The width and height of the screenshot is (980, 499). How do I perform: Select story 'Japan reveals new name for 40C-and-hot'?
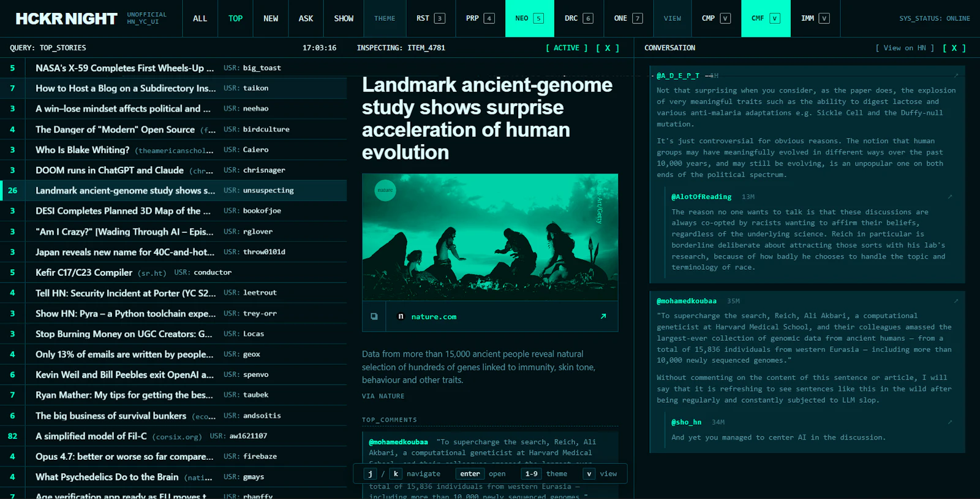(x=173, y=252)
